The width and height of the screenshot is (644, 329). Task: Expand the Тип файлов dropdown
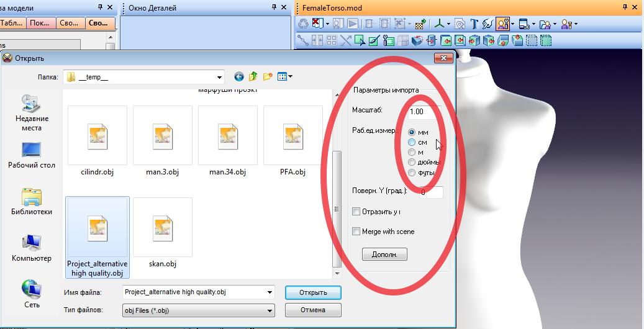point(270,310)
